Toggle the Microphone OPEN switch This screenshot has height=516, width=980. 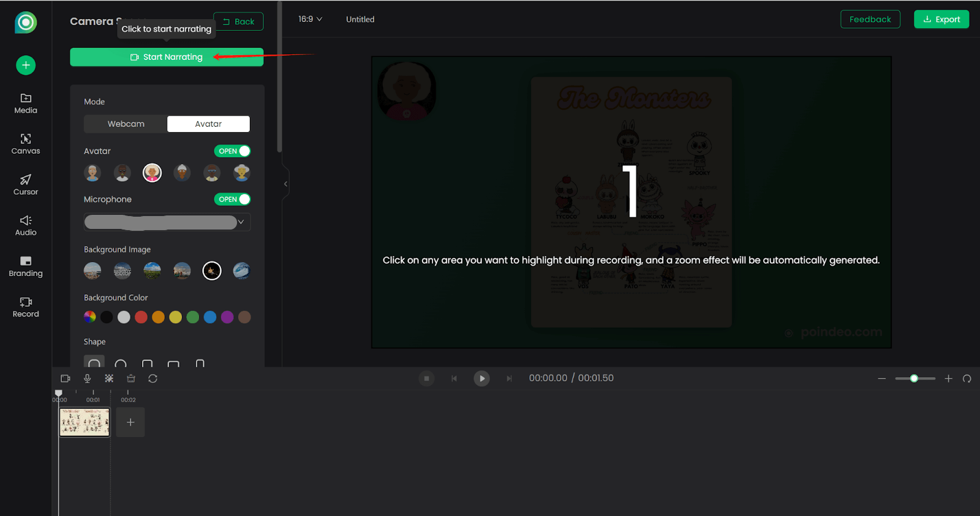[232, 200]
